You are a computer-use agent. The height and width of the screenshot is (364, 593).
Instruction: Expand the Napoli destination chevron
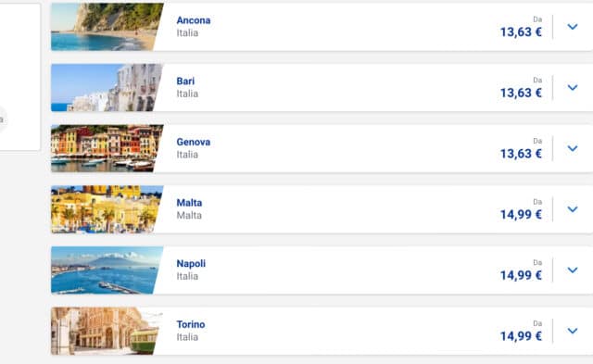(x=573, y=270)
